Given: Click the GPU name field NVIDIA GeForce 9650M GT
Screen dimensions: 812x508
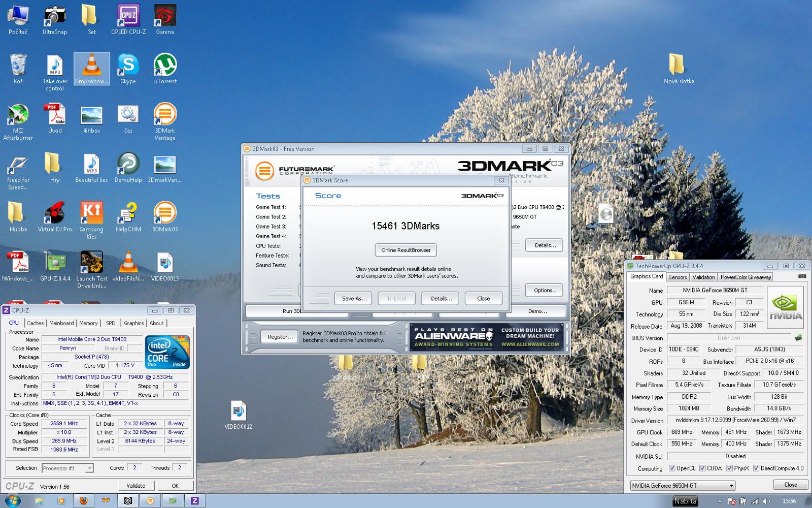Looking at the screenshot, I should (715, 290).
